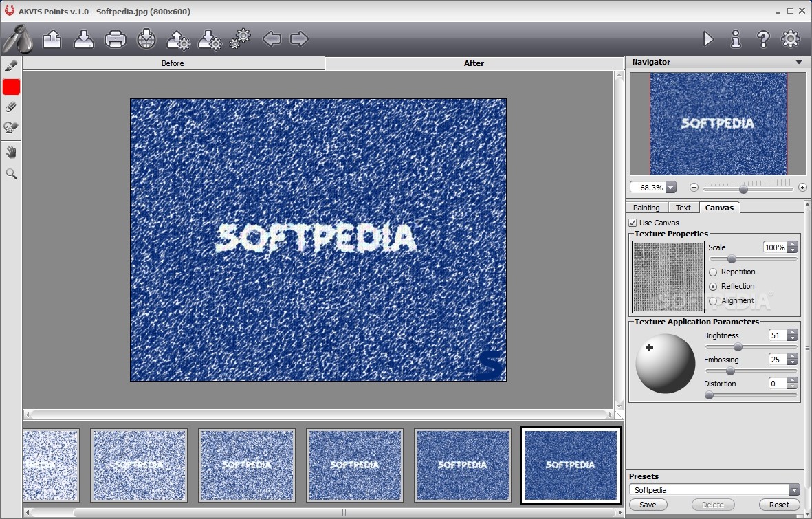Open the red color swatch
812x519 pixels.
click(11, 87)
